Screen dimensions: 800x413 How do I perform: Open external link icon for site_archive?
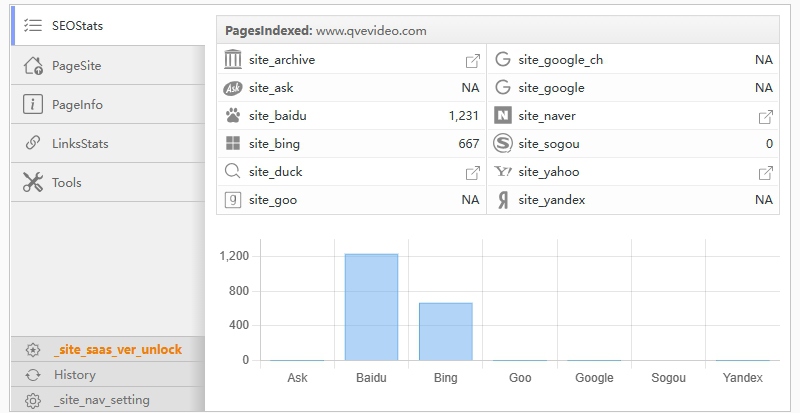tap(473, 60)
